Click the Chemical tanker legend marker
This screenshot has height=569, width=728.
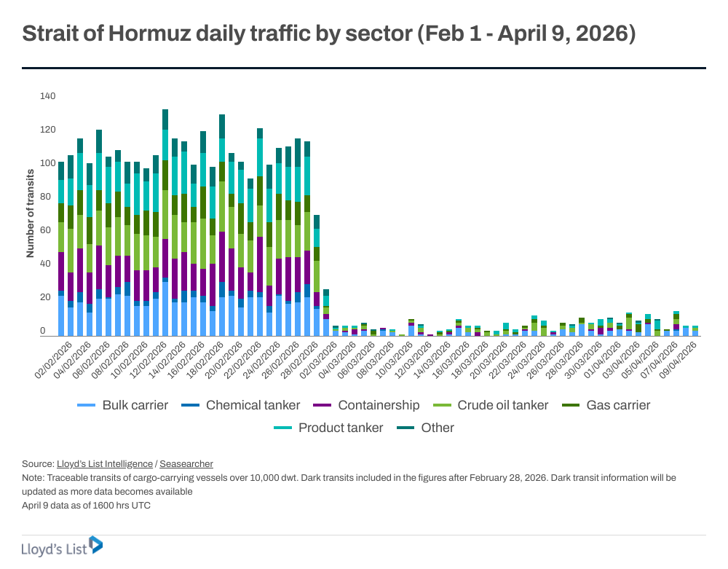click(191, 405)
